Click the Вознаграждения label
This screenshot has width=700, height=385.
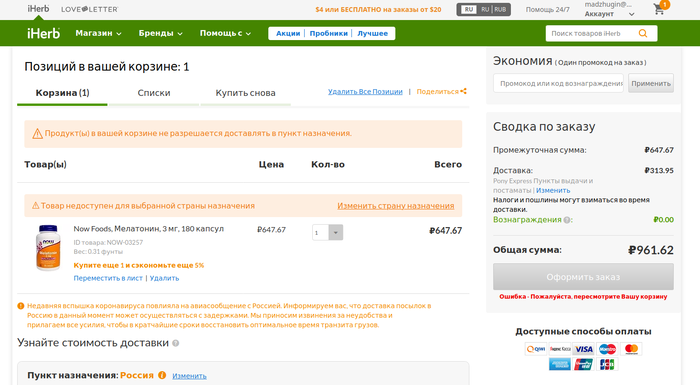(x=527, y=220)
